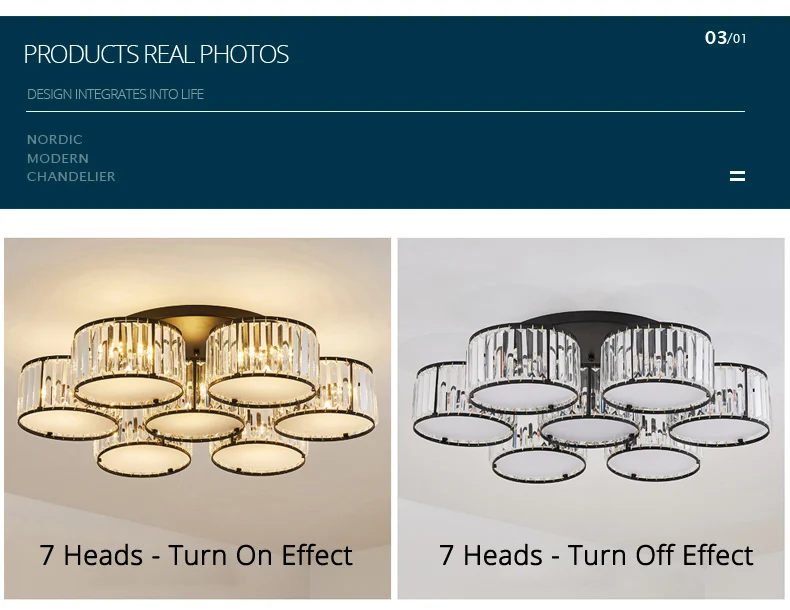Click the CHANDELIER label text

click(71, 177)
